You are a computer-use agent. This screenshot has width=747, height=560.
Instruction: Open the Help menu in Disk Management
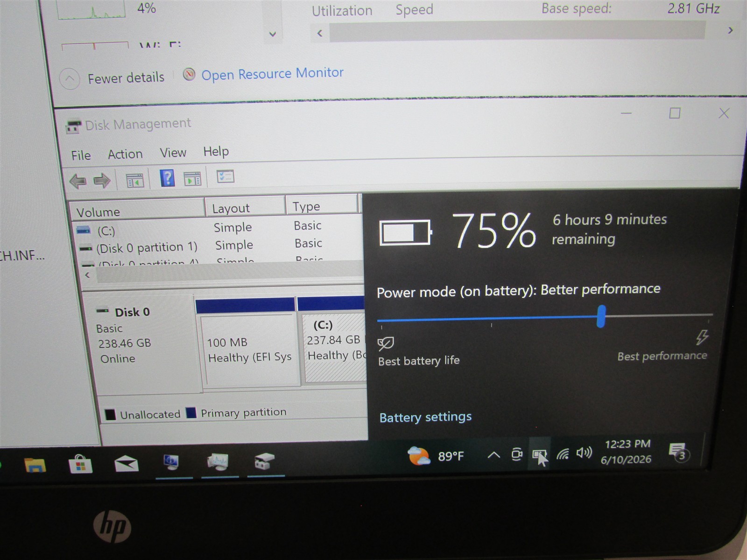(216, 151)
